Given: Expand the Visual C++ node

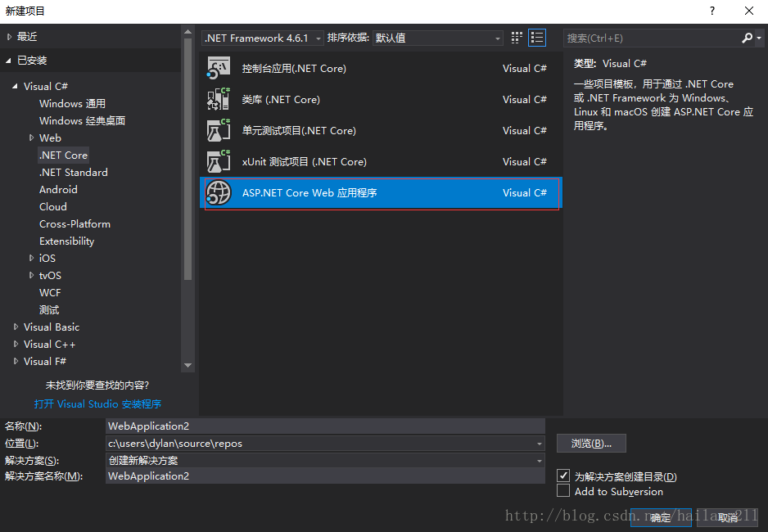Looking at the screenshot, I should point(16,344).
